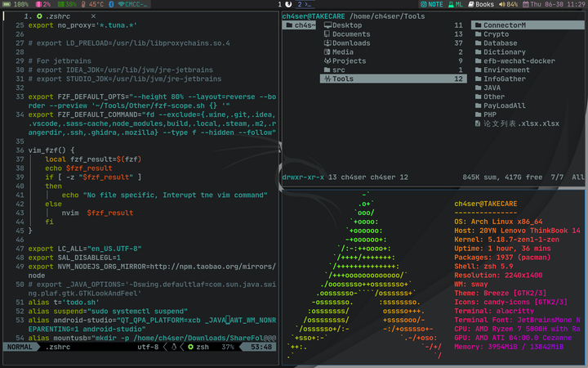Viewport: 588px width, 368px height.
Task: Click the calendar icon next to the date
Action: [x=526, y=5]
